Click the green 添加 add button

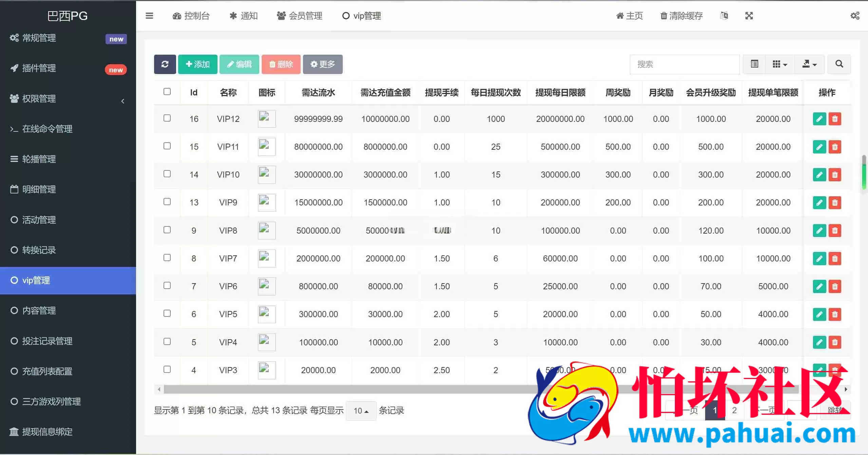198,64
